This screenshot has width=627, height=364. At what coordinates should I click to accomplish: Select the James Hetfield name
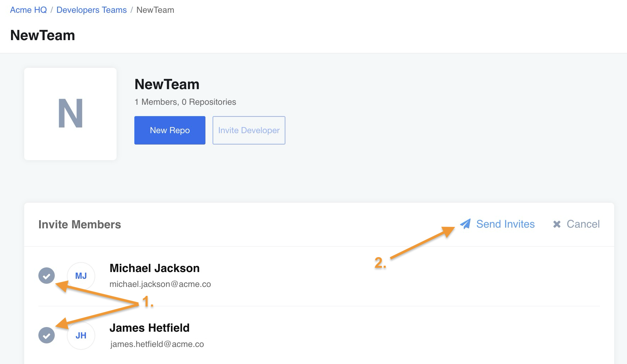(x=150, y=328)
